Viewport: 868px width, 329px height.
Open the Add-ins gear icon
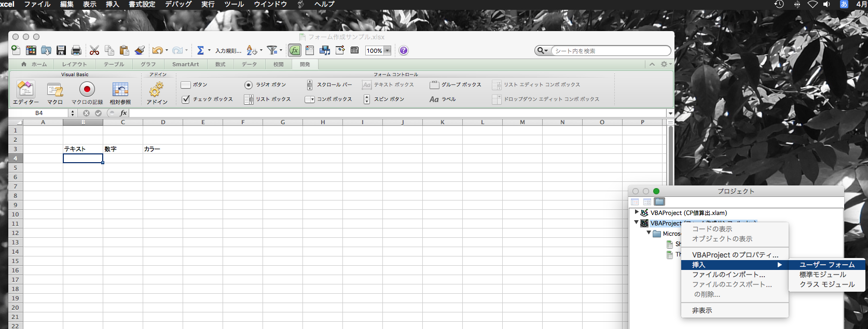point(156,90)
